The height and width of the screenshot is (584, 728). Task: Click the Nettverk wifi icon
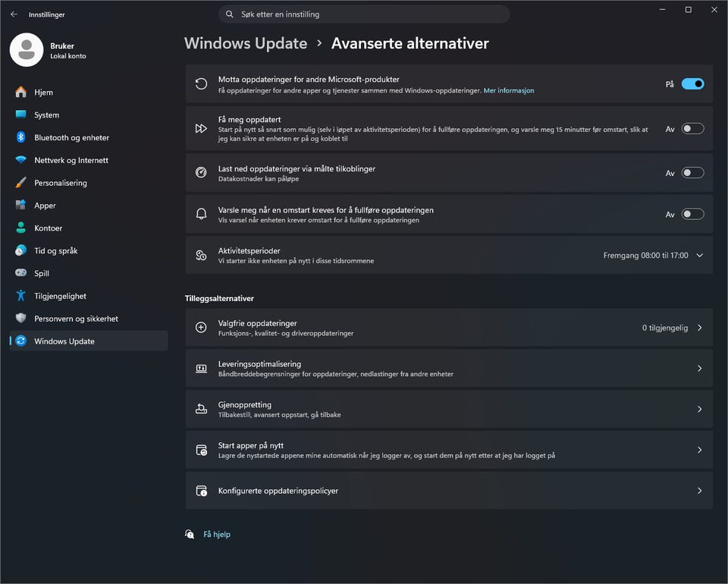(21, 160)
